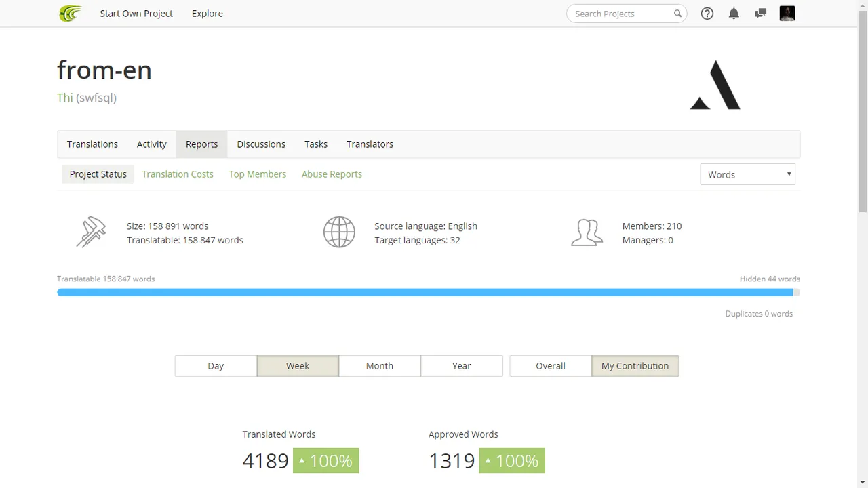The width and height of the screenshot is (868, 488).
Task: Open messages chat bubble icon
Action: (x=760, y=14)
